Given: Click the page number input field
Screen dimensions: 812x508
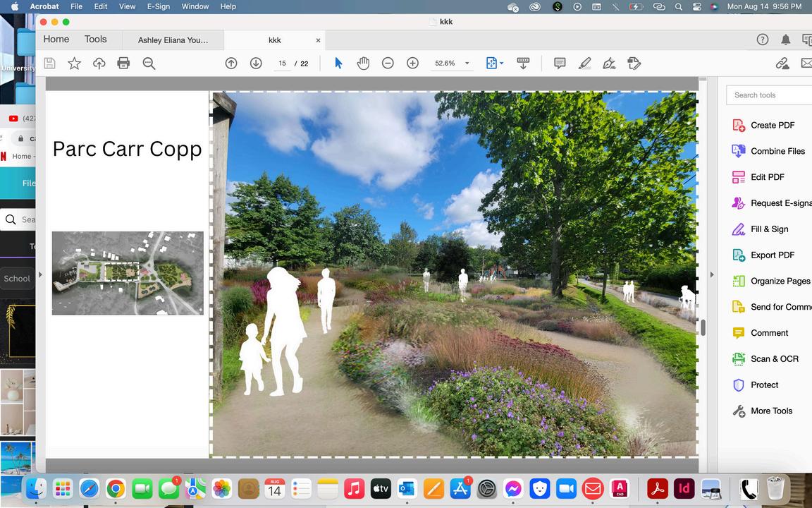Looking at the screenshot, I should coord(282,64).
